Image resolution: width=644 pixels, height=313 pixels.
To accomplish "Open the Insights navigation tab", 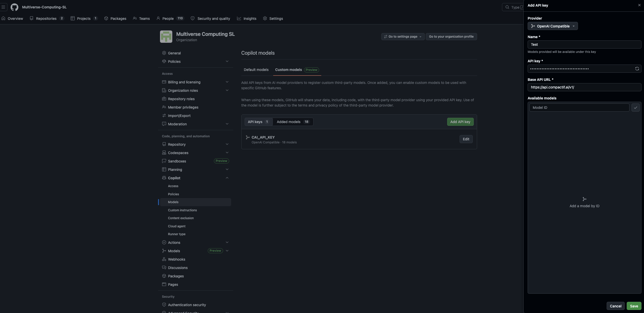I will (x=247, y=19).
